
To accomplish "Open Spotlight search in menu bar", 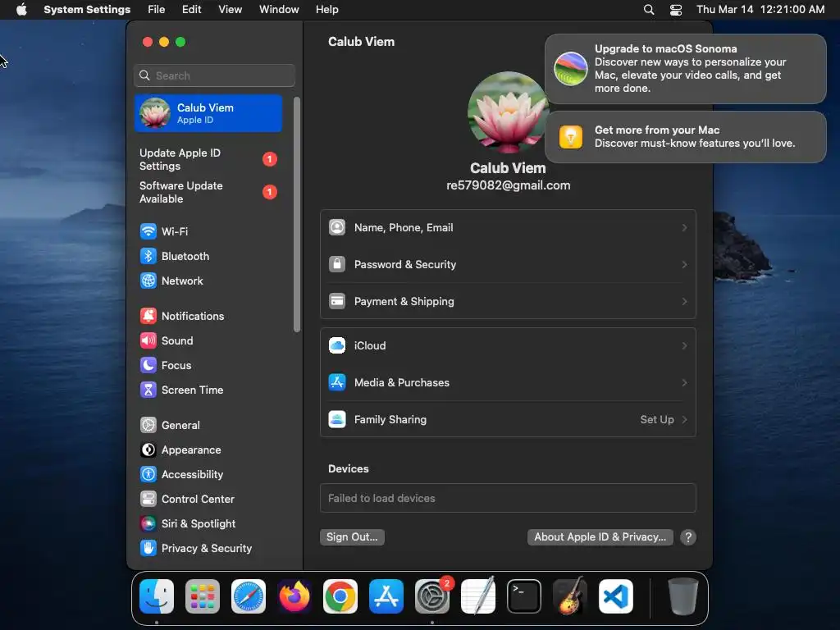I will 649,10.
